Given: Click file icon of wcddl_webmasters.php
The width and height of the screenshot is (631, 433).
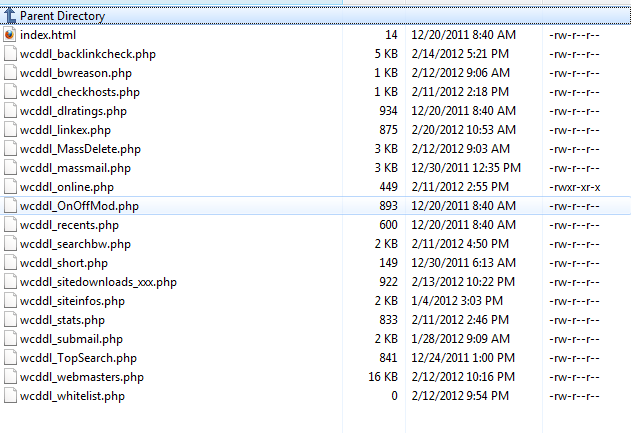Looking at the screenshot, I should (10, 377).
